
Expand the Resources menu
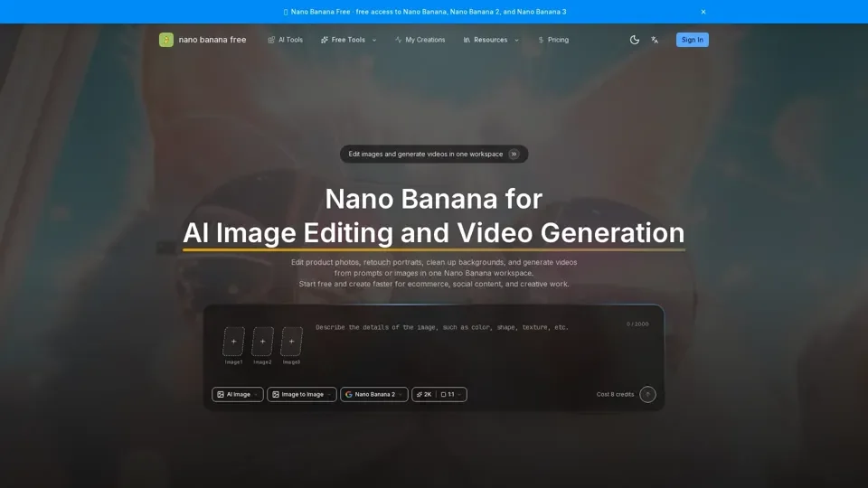491,40
